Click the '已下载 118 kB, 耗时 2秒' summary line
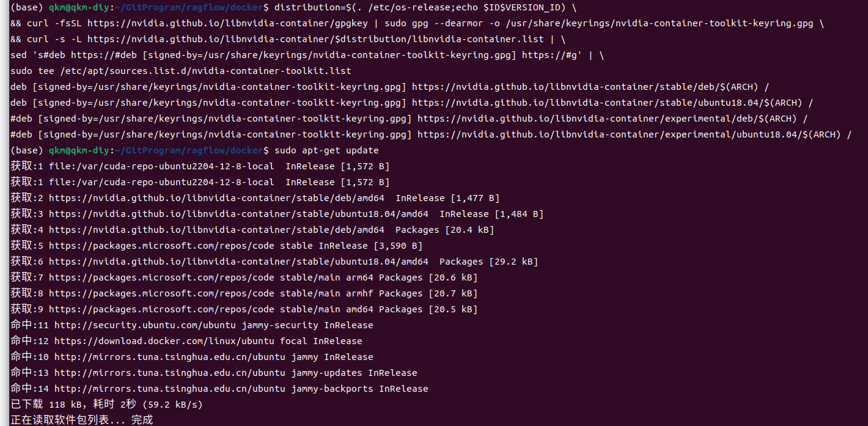The height and width of the screenshot is (426, 868). coord(106,405)
